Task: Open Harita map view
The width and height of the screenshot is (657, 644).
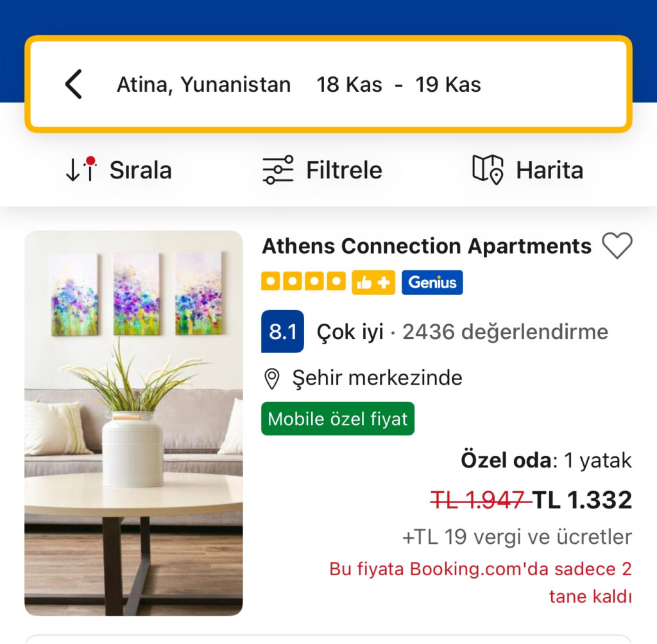Action: (527, 170)
